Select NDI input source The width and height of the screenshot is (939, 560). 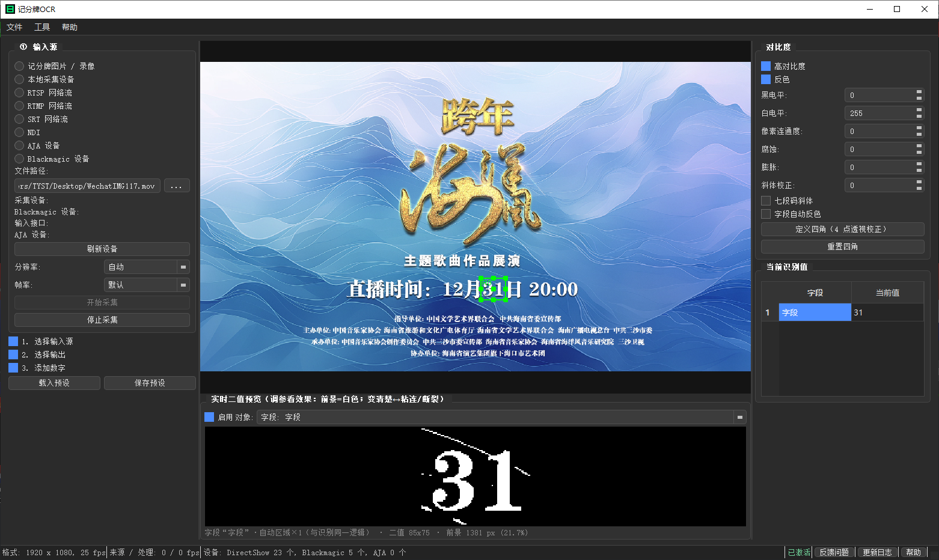(x=28, y=132)
